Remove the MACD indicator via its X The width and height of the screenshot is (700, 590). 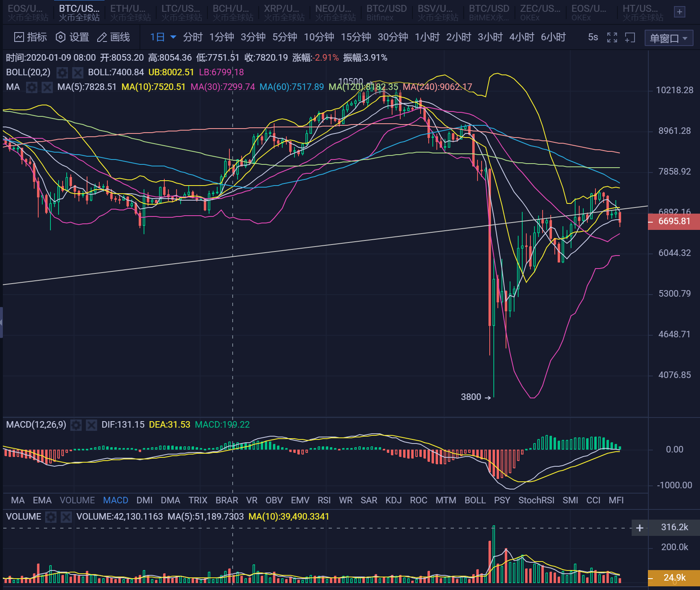click(x=92, y=425)
